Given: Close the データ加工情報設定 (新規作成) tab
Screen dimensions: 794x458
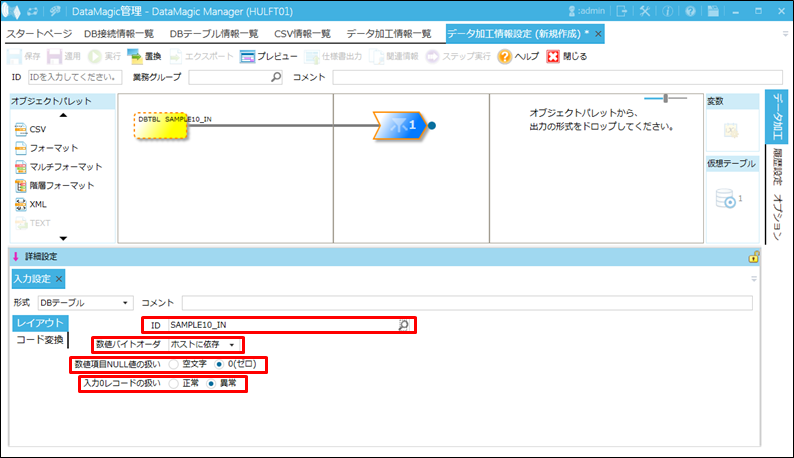Looking at the screenshot, I should click(598, 34).
